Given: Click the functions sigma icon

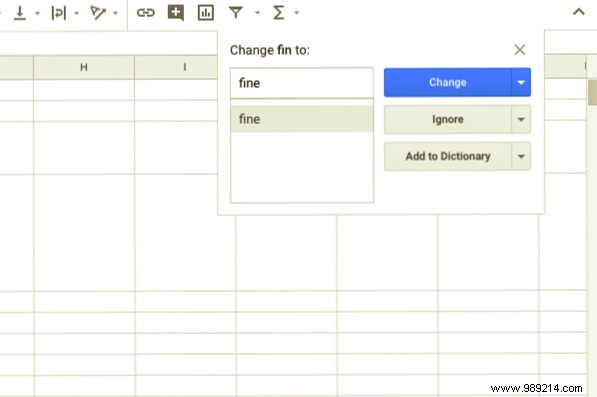Looking at the screenshot, I should [279, 13].
